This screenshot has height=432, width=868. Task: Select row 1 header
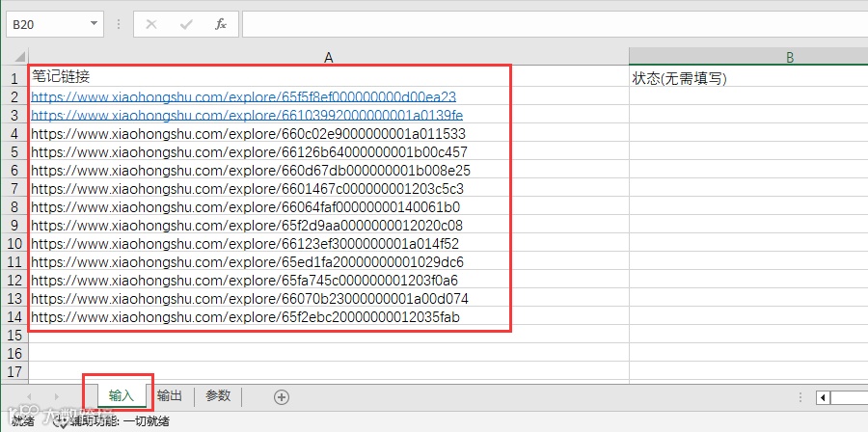pos(14,78)
